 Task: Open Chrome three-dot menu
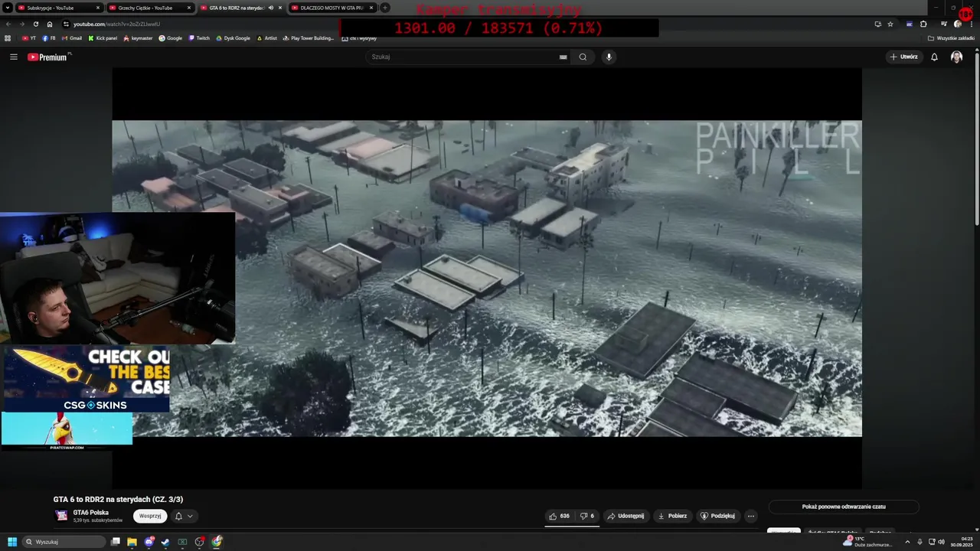(x=972, y=24)
